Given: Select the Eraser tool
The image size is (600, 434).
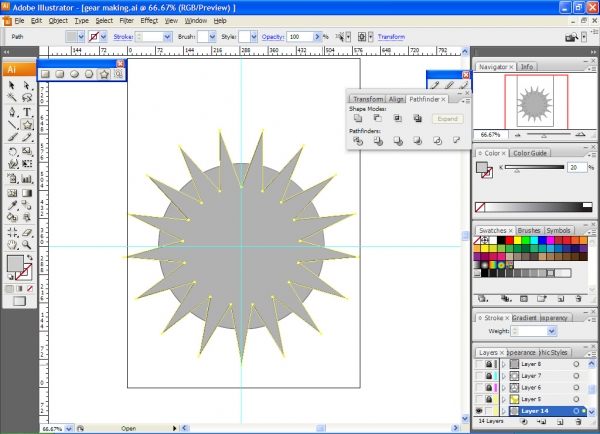Looking at the screenshot, I should click(x=26, y=232).
